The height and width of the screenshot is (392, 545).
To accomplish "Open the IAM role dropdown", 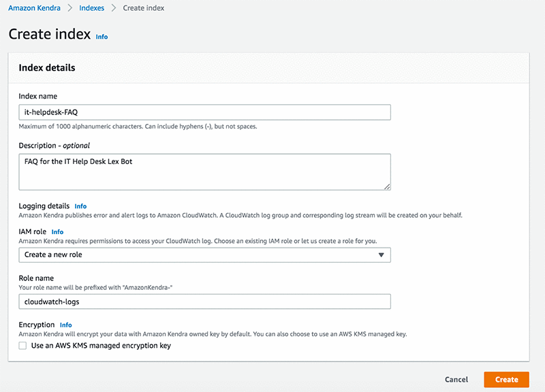I will [x=204, y=255].
